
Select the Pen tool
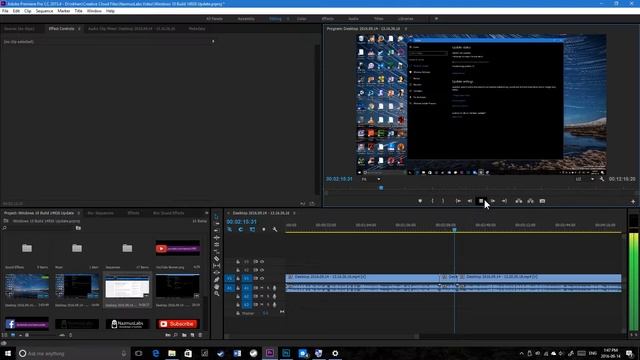[x=217, y=280]
